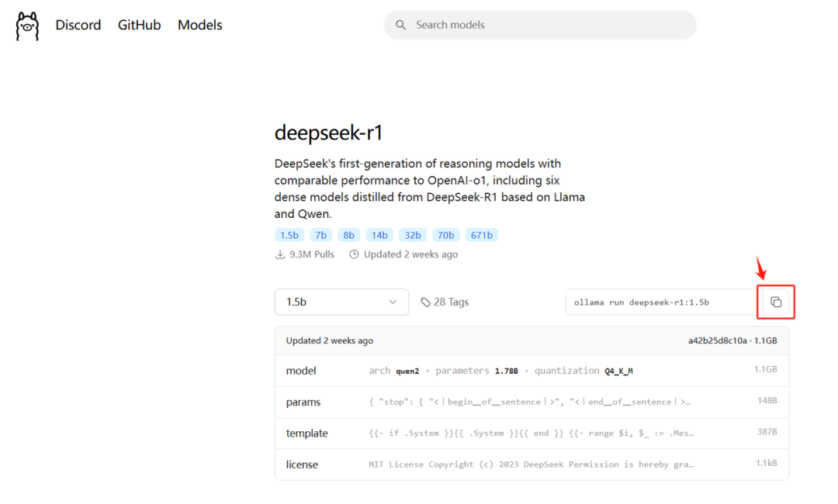The height and width of the screenshot is (504, 838).
Task: Open the 1.5b version dropdown
Action: [341, 302]
